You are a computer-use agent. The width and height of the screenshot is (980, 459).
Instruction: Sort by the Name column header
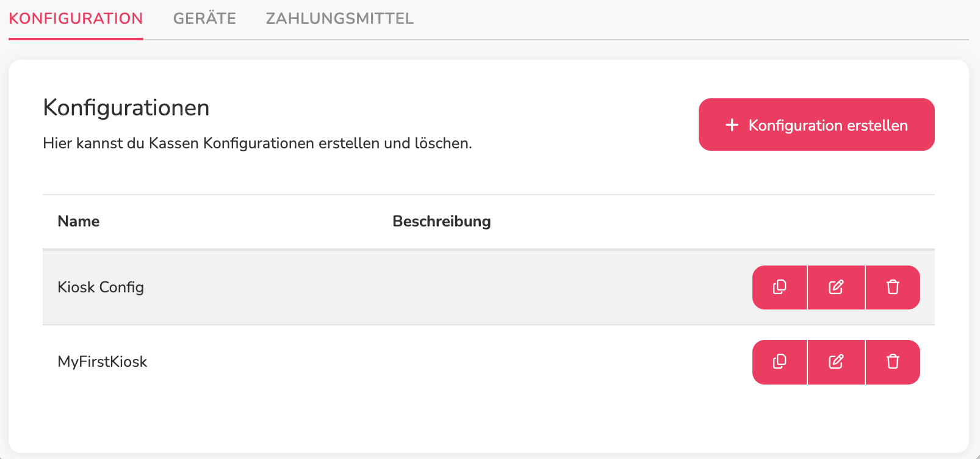pos(79,221)
